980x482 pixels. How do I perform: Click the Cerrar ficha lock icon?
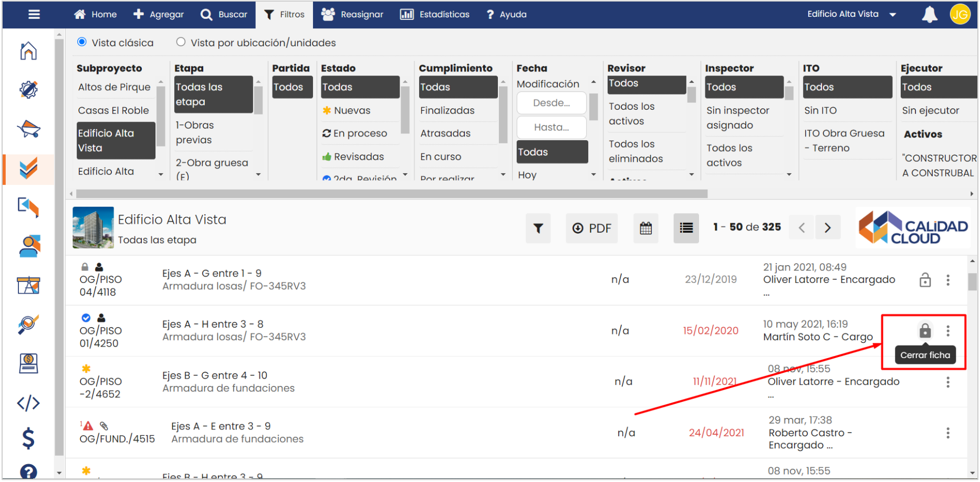point(925,331)
